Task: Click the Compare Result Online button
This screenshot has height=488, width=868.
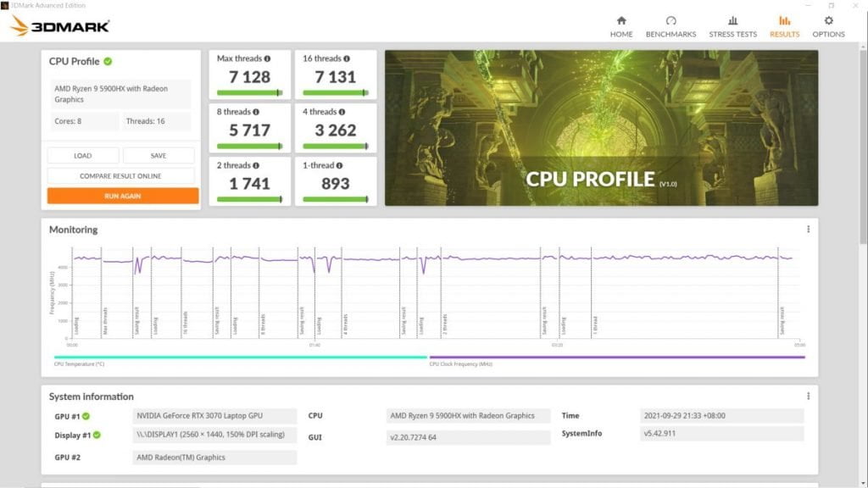Action: (120, 175)
